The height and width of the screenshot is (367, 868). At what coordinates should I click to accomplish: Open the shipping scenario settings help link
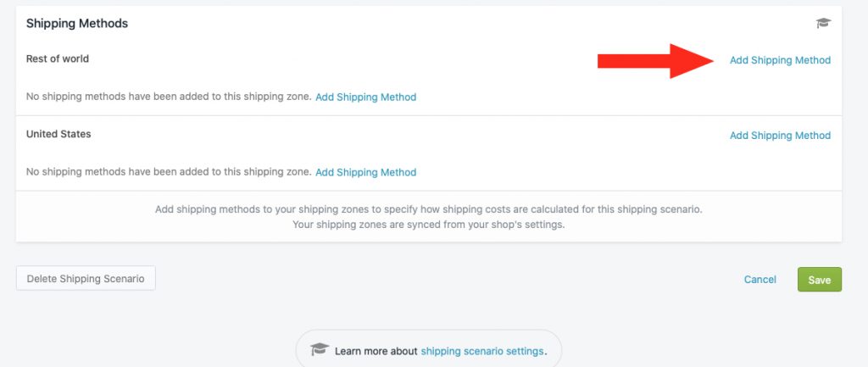pos(482,351)
